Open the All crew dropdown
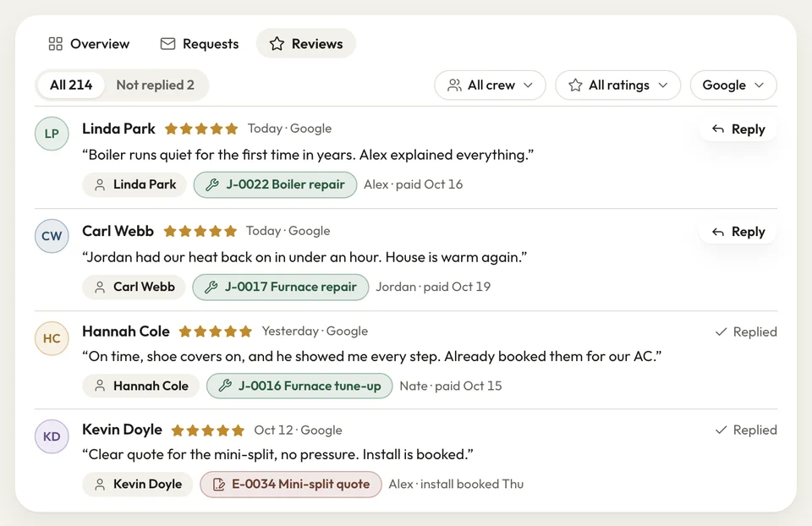Viewport: 812px width, 526px height. 490,85
